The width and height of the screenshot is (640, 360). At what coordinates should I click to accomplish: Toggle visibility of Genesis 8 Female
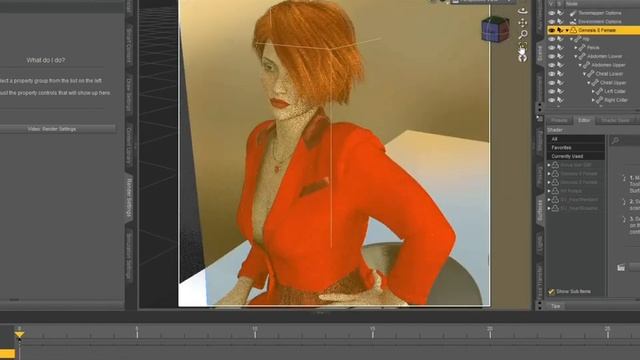[551, 30]
